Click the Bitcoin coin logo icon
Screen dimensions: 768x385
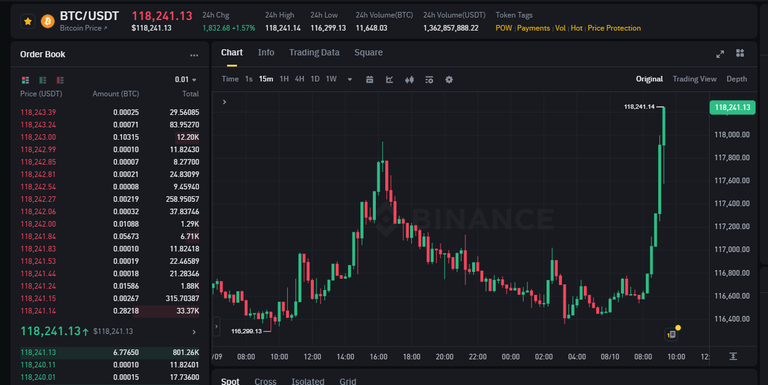coord(48,22)
